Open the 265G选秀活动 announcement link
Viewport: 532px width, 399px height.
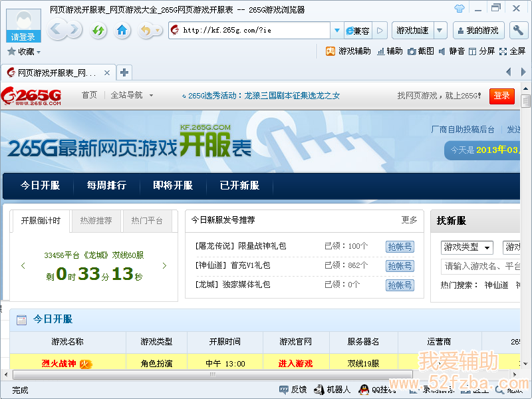263,96
